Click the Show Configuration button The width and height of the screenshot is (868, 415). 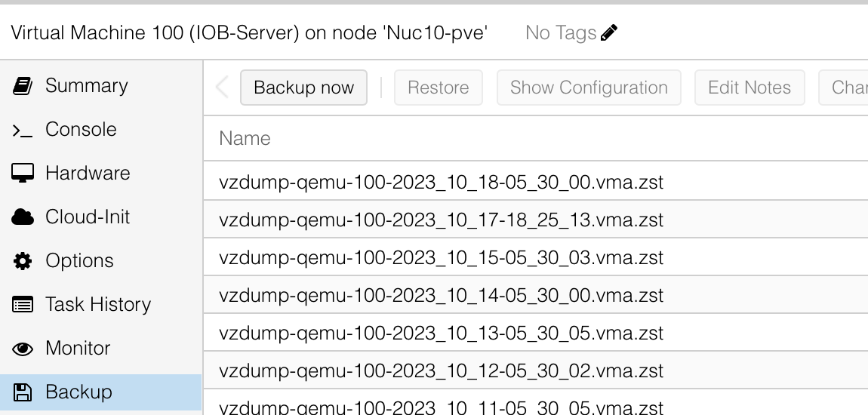coord(589,88)
